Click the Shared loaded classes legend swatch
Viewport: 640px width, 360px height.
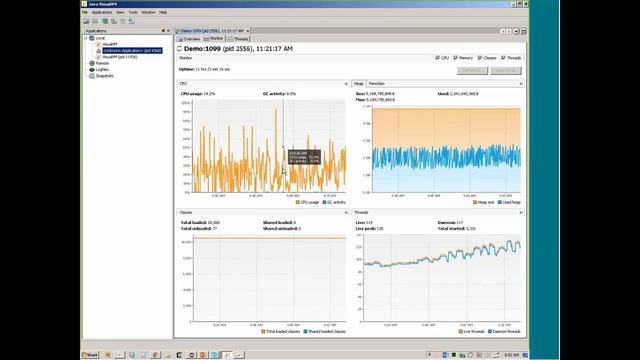(x=306, y=331)
